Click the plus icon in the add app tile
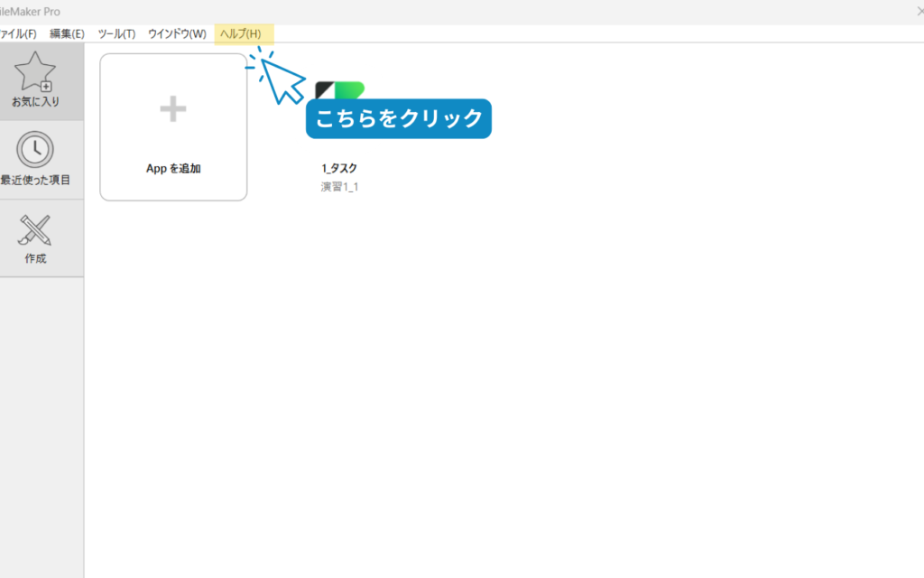Screen dimensions: 924x578 (x=173, y=109)
